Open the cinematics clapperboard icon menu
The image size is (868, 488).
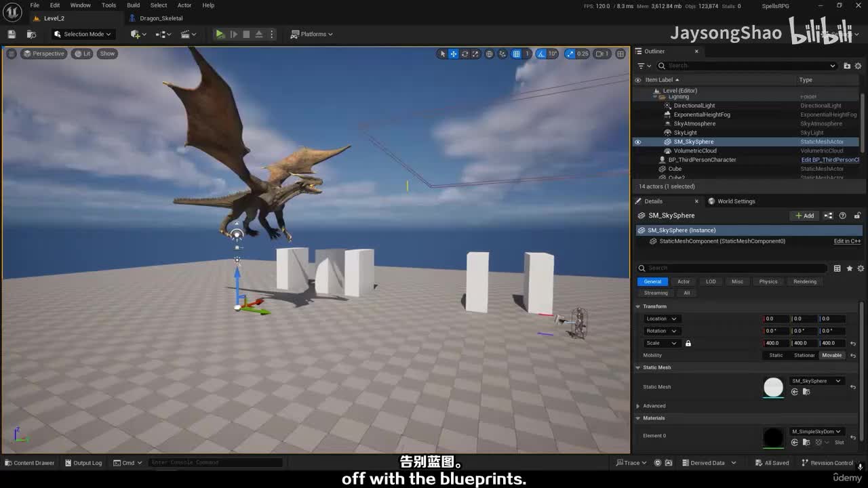click(x=189, y=34)
